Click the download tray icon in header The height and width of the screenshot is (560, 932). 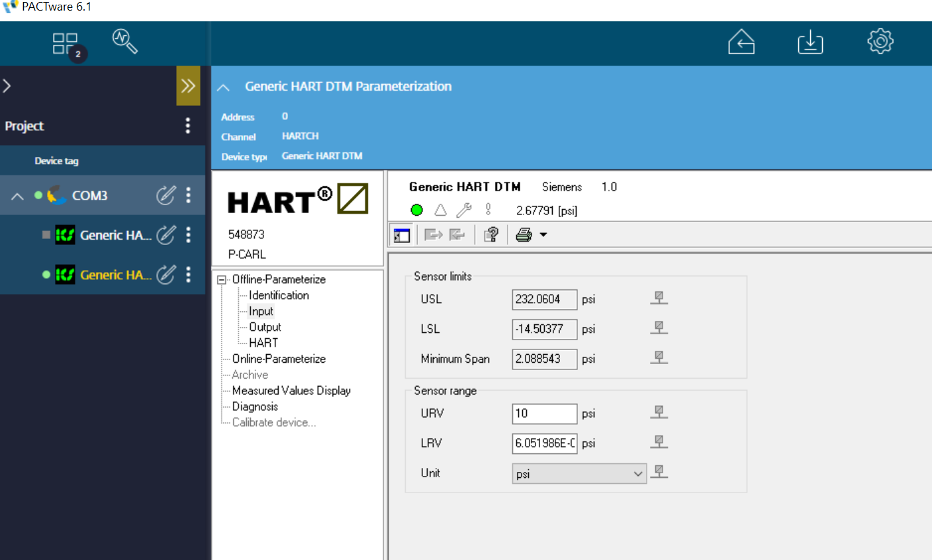click(x=810, y=42)
